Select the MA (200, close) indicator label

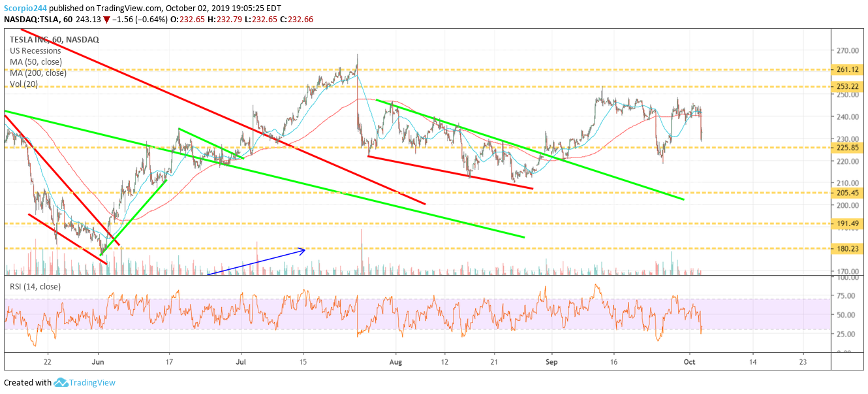[x=38, y=73]
